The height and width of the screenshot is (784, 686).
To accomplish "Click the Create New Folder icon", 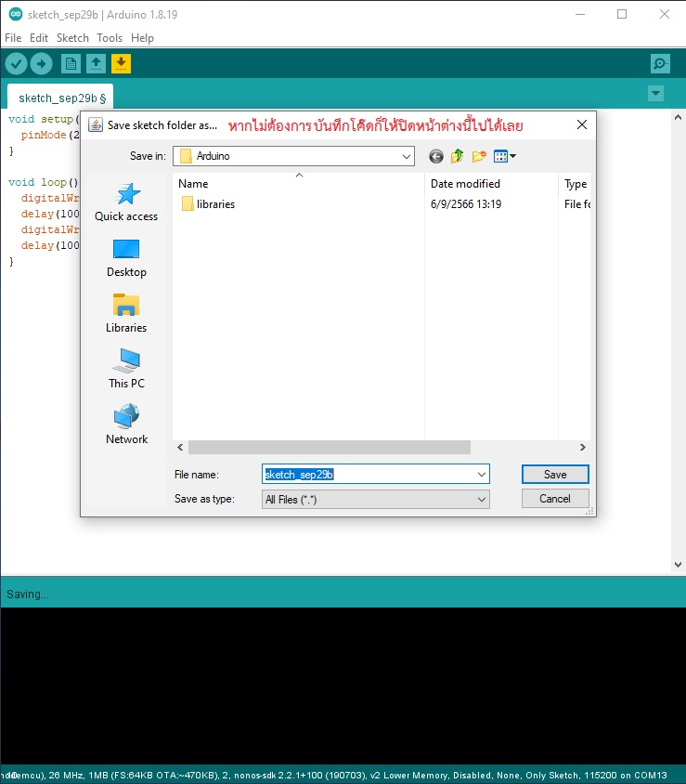I will pos(479,157).
